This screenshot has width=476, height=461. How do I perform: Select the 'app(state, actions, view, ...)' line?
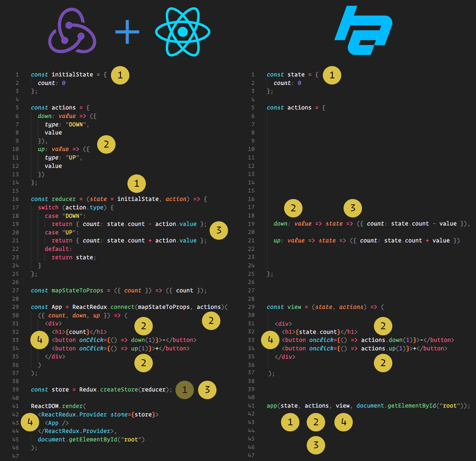[368, 406]
